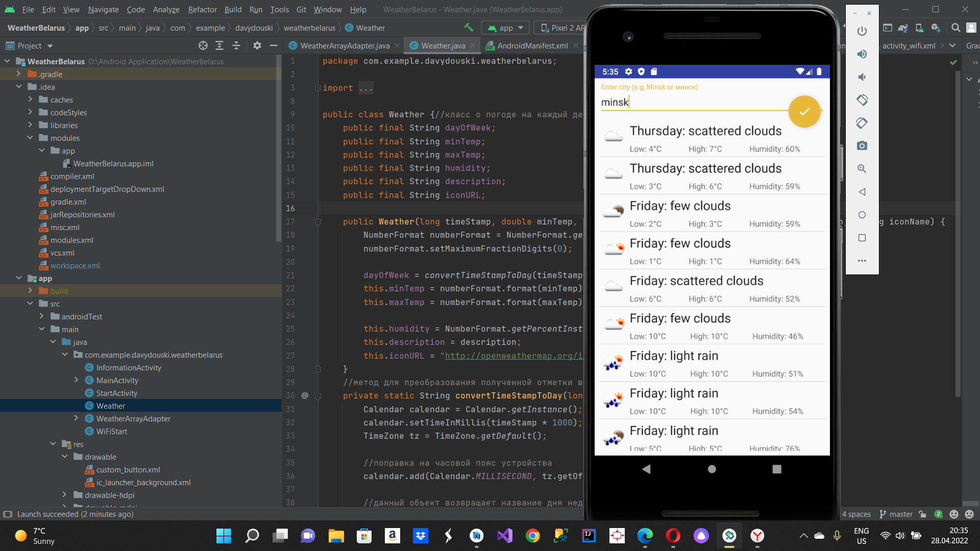Click the Make Project hammer icon
This screenshot has width=980, height=551.
469,28
